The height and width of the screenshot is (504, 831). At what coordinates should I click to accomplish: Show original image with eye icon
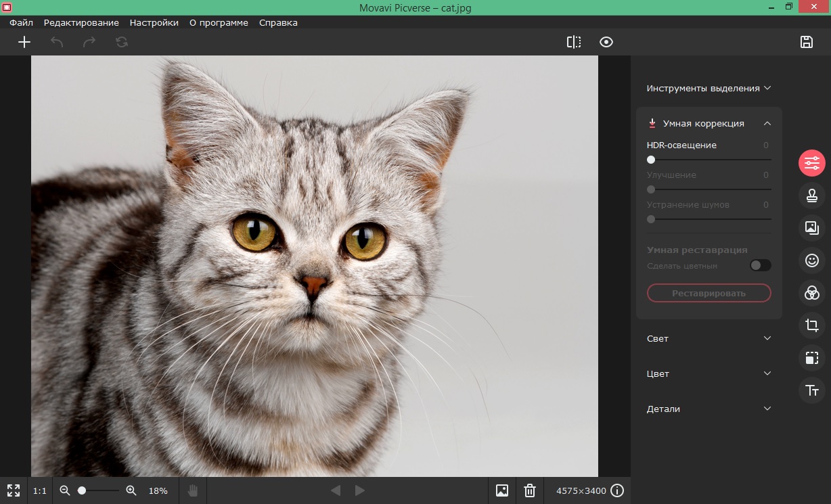[x=606, y=42]
